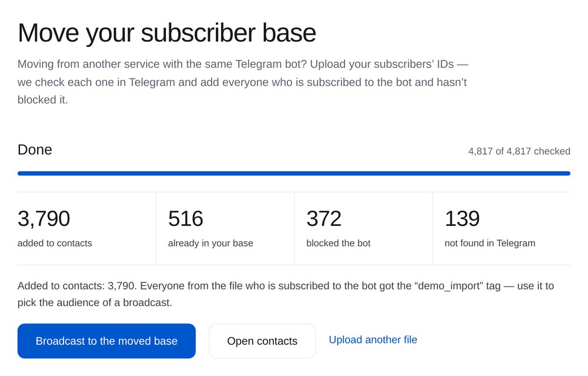Click Broadcast to the moved base button

pyautogui.click(x=106, y=341)
